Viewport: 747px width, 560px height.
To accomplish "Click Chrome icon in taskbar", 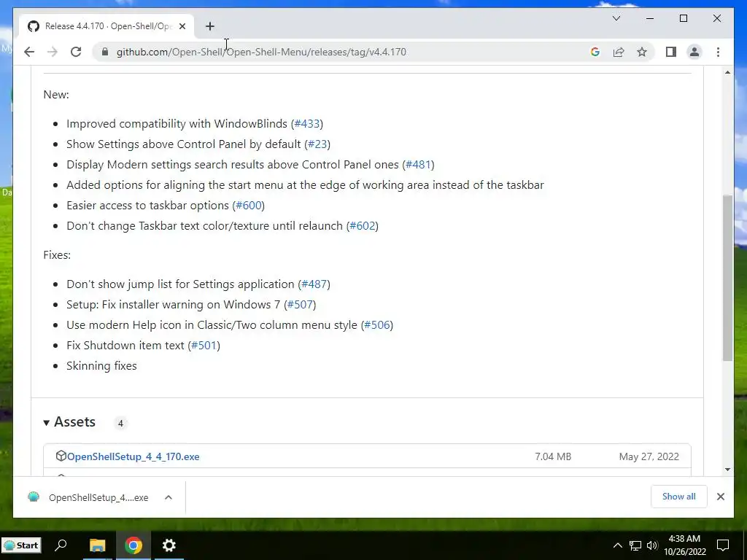I will tap(133, 545).
